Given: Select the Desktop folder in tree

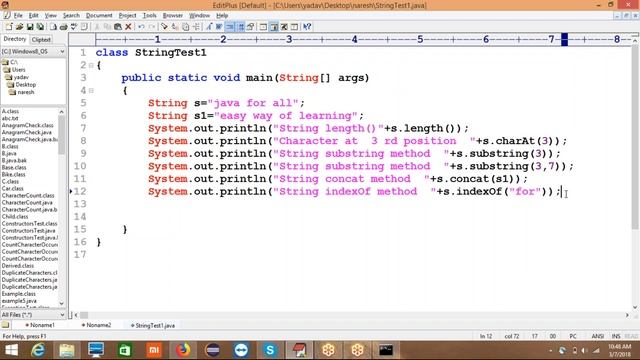Looking at the screenshot, I should tap(26, 84).
